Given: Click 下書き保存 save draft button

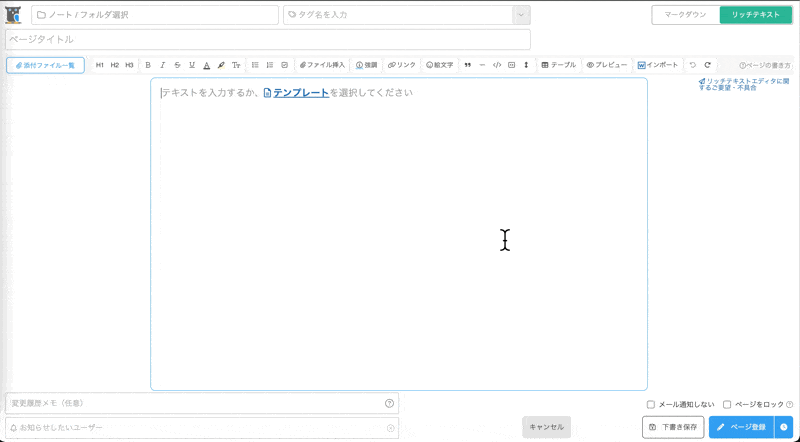Looking at the screenshot, I should tap(673, 427).
